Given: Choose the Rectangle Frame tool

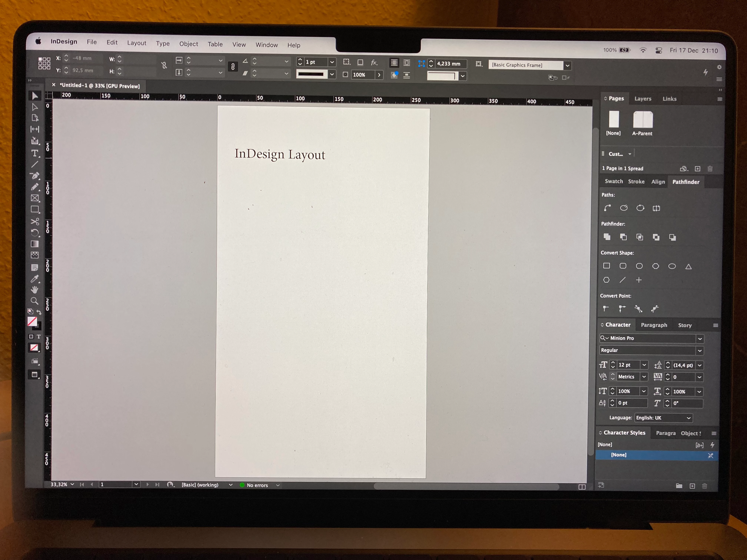Looking at the screenshot, I should 35,198.
